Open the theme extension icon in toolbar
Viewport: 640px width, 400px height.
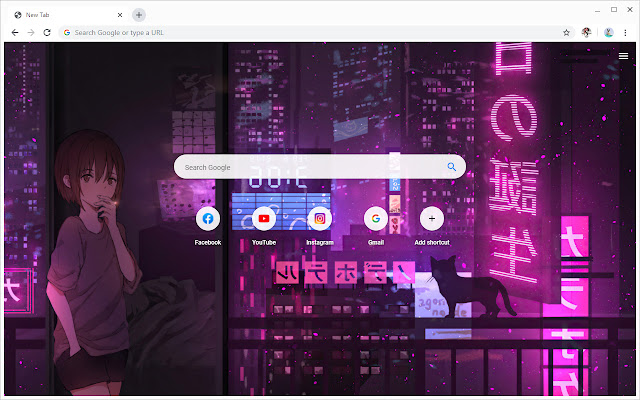pyautogui.click(x=587, y=32)
